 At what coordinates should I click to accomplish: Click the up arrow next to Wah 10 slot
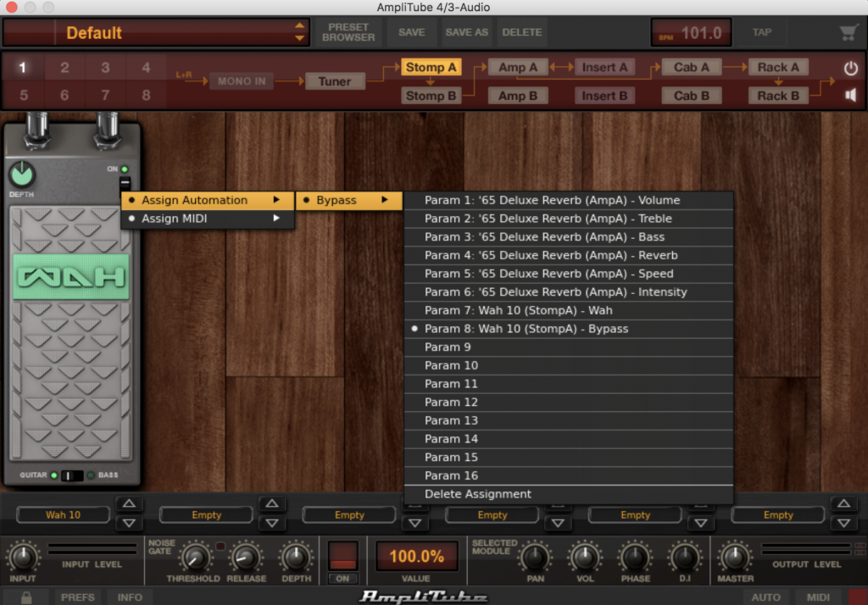coord(128,504)
